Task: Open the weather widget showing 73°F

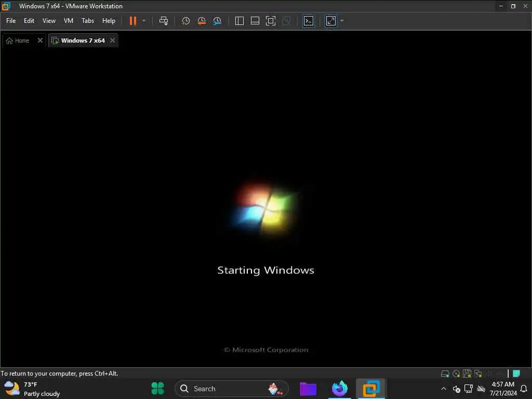Action: tap(32, 389)
